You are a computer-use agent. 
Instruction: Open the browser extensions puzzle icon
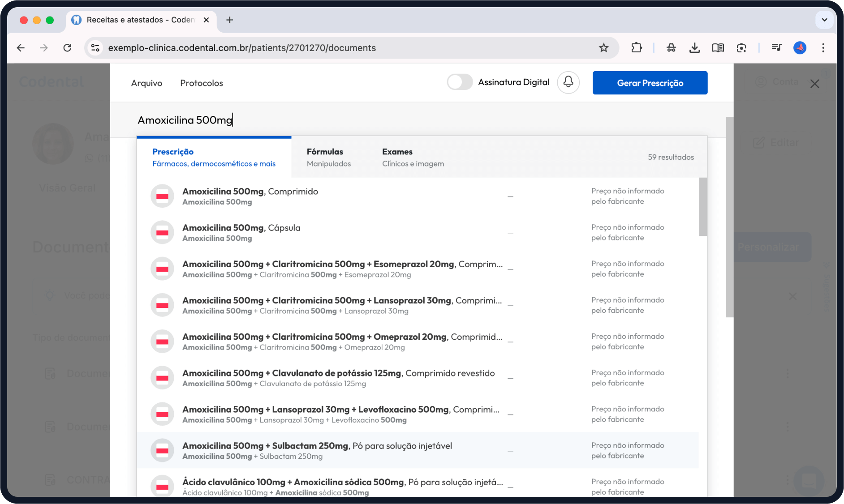[x=636, y=48]
